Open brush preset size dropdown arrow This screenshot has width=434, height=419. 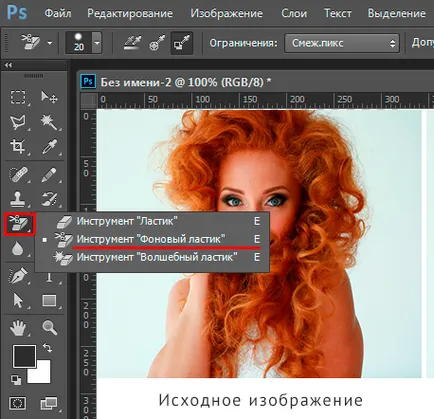point(97,43)
